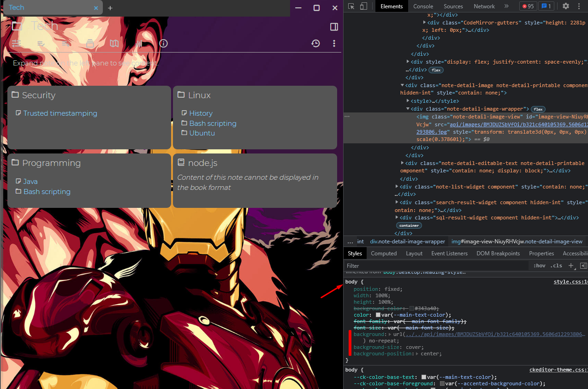Click the flex badge after space-evenly div

tap(436, 70)
